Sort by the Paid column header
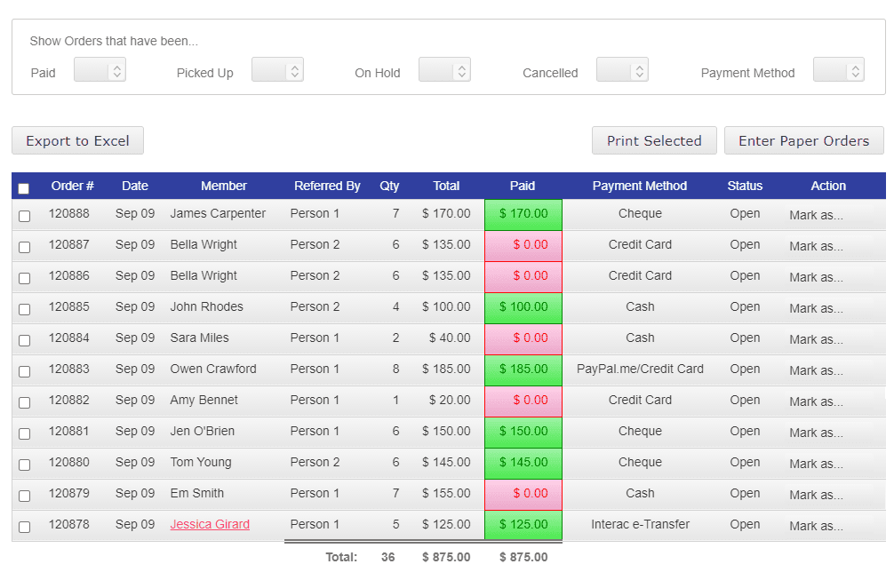 523,186
